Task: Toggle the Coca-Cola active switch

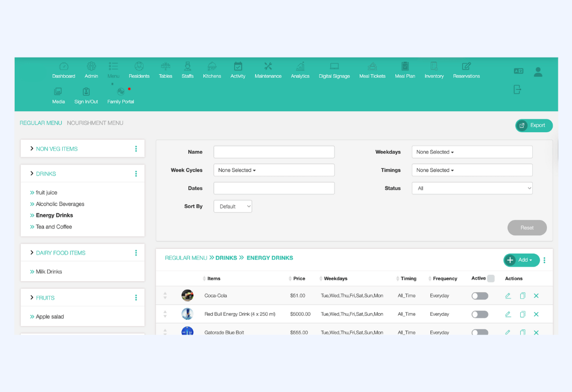Action: [479, 296]
